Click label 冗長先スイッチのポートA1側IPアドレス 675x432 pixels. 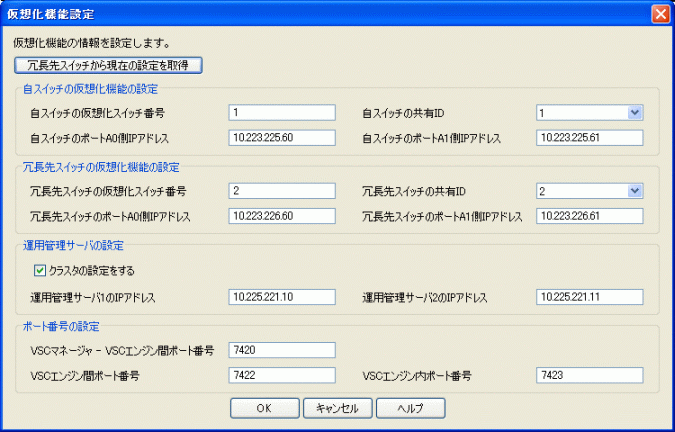pyautogui.click(x=442, y=217)
